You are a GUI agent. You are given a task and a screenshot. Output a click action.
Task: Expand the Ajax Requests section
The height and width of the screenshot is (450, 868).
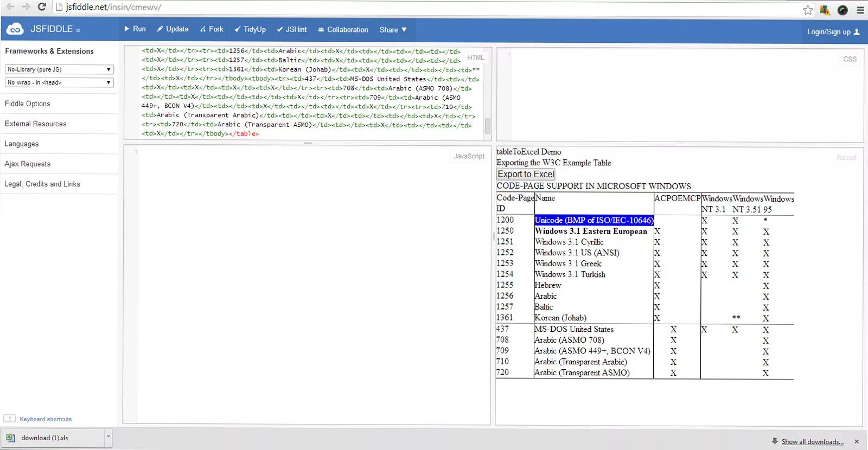pyautogui.click(x=59, y=164)
